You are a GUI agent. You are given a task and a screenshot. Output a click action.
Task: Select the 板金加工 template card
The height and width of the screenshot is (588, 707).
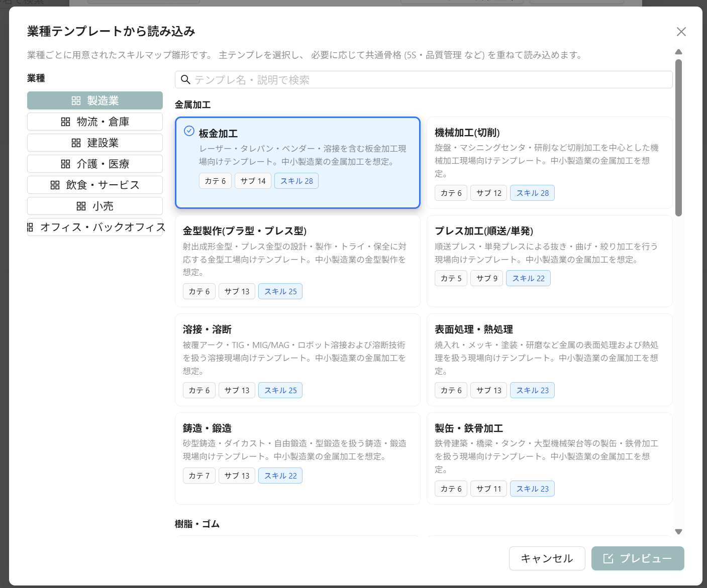coord(297,163)
